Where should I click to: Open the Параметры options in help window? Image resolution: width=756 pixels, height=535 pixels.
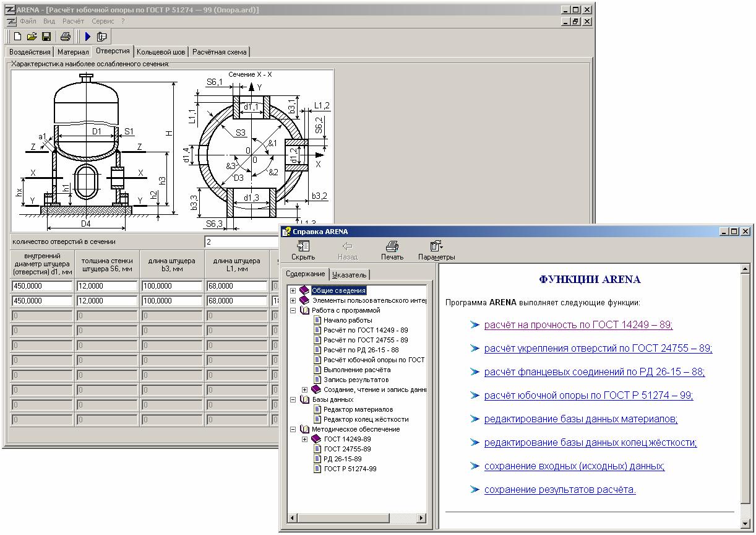click(x=437, y=251)
